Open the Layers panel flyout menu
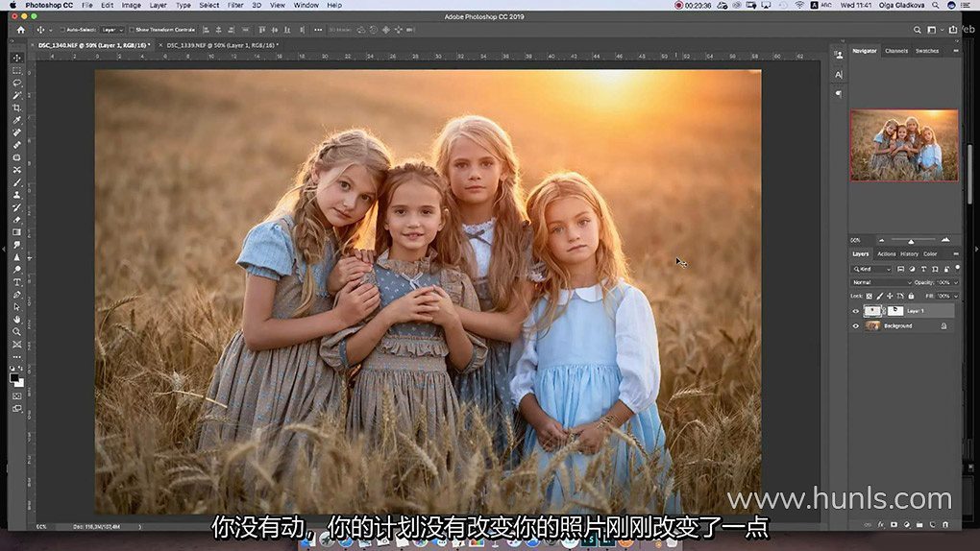This screenshot has width=980, height=551. coord(956,254)
